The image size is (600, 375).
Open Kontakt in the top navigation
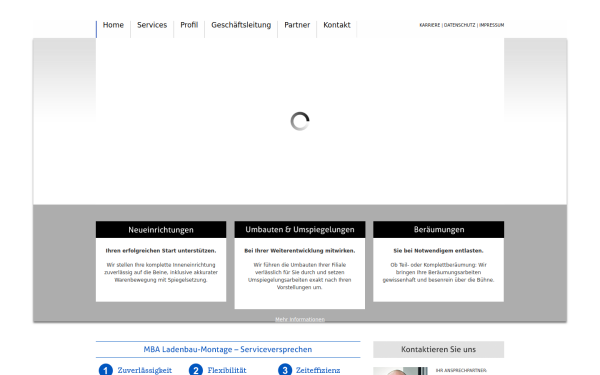337,25
